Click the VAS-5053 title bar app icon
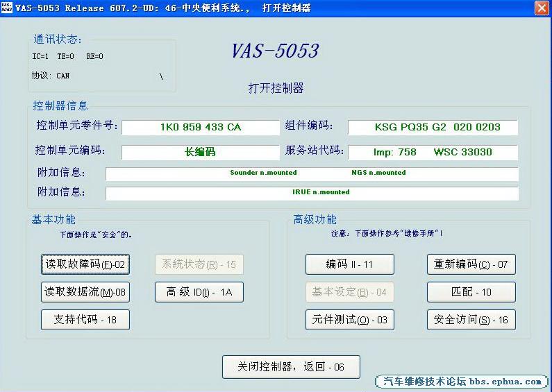 pos(7,8)
